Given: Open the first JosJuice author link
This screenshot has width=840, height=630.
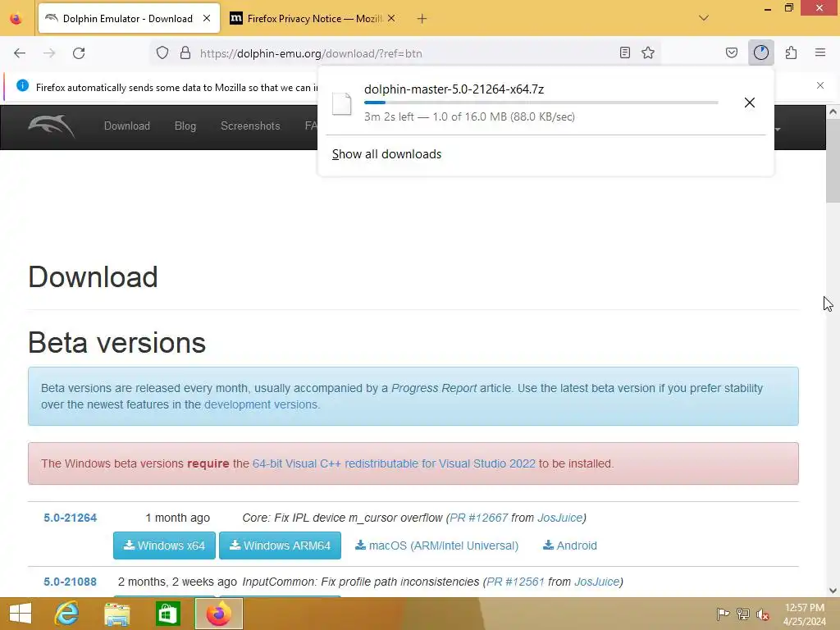Looking at the screenshot, I should (559, 518).
